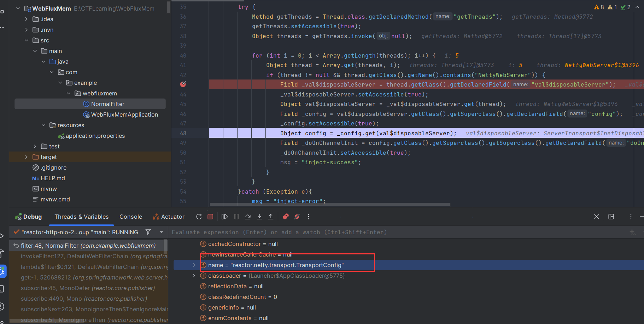Collapse the resources folder

click(43, 125)
